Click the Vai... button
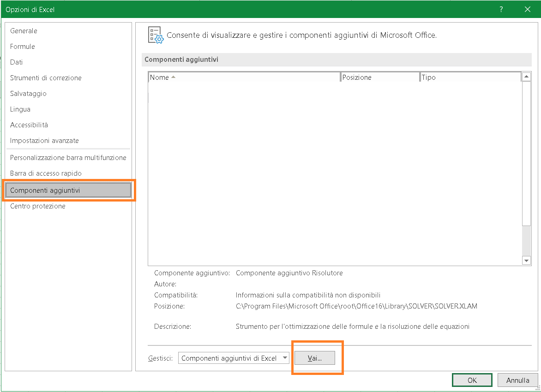Image resolution: width=541 pixels, height=392 pixels. click(315, 358)
